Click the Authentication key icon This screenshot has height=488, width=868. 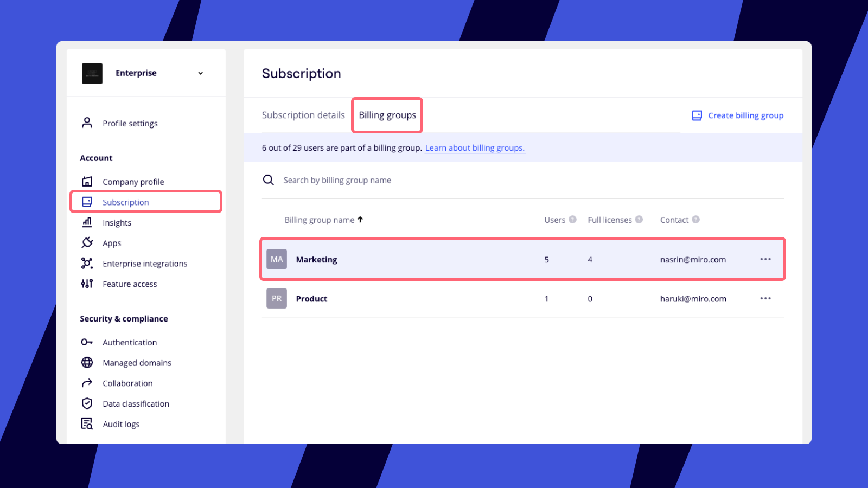[87, 342]
